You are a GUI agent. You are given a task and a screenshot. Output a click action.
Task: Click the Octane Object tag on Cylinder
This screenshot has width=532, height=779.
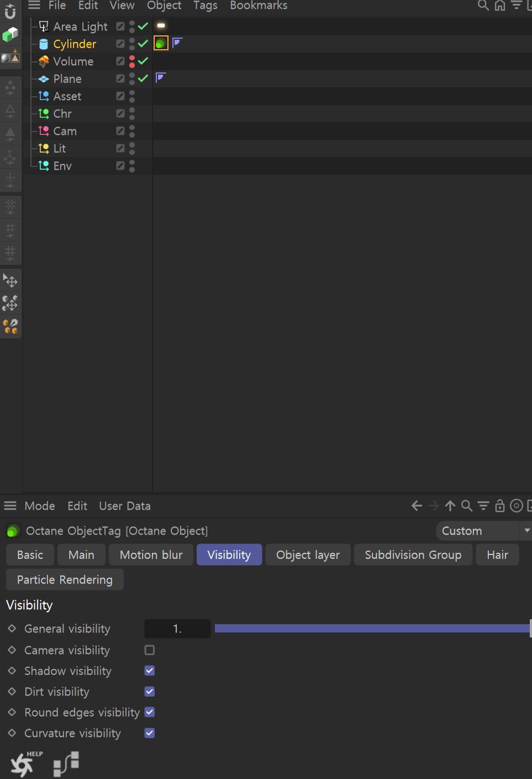pos(160,43)
